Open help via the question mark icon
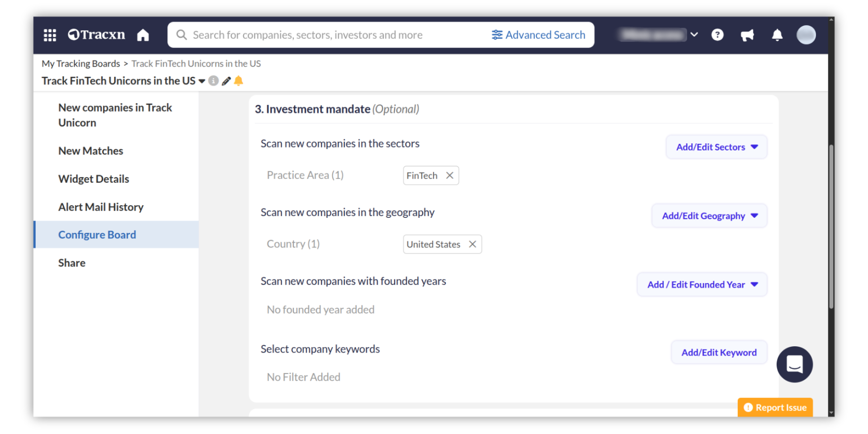This screenshot has height=434, width=868. tap(717, 35)
